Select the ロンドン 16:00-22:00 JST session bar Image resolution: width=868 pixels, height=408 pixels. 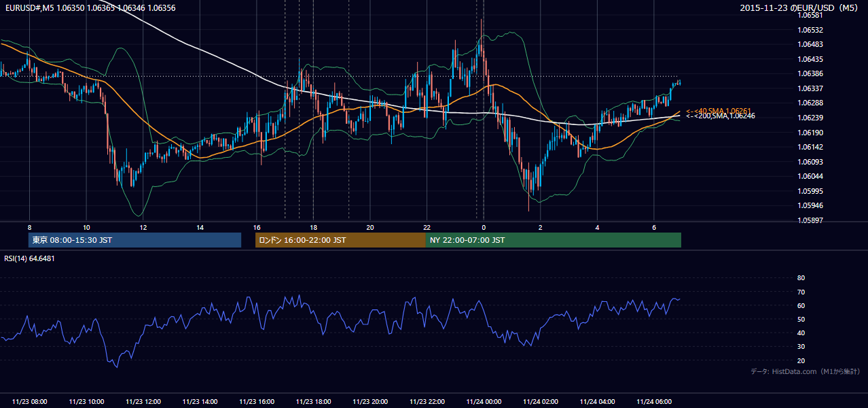340,240
